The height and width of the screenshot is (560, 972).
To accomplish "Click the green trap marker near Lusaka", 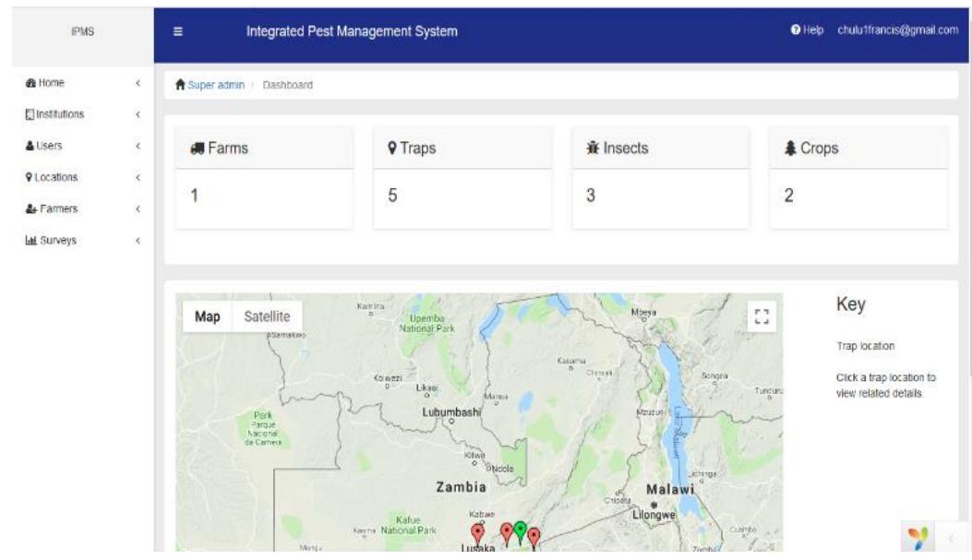I will [x=520, y=529].
